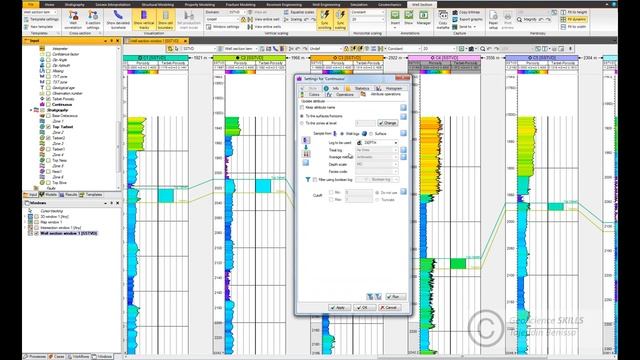Click the Cancel button
Viewport: 640px width, 360px height.
pyautogui.click(x=389, y=307)
